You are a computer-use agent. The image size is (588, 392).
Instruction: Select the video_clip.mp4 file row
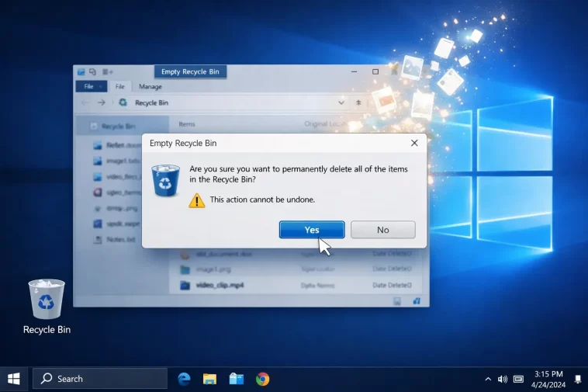click(296, 285)
